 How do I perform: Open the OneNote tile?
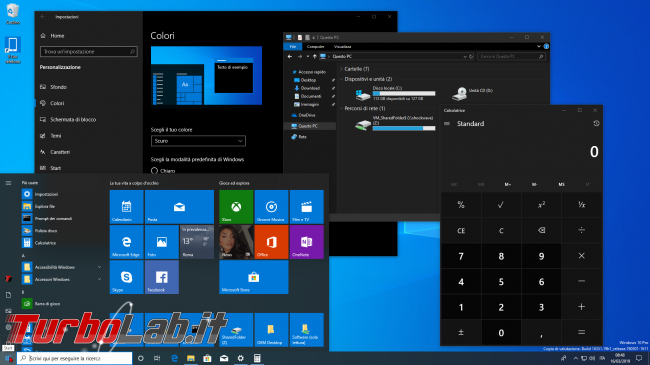[307, 242]
